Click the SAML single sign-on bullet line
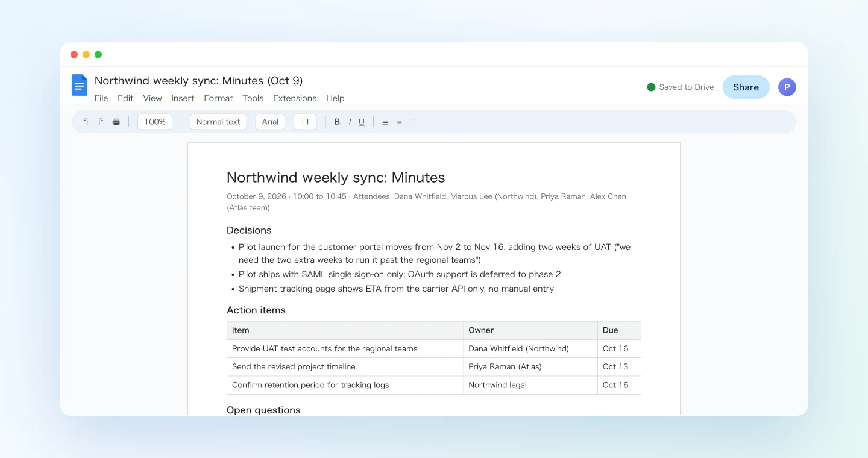Screen dimensions: 868x458 [x=400, y=274]
